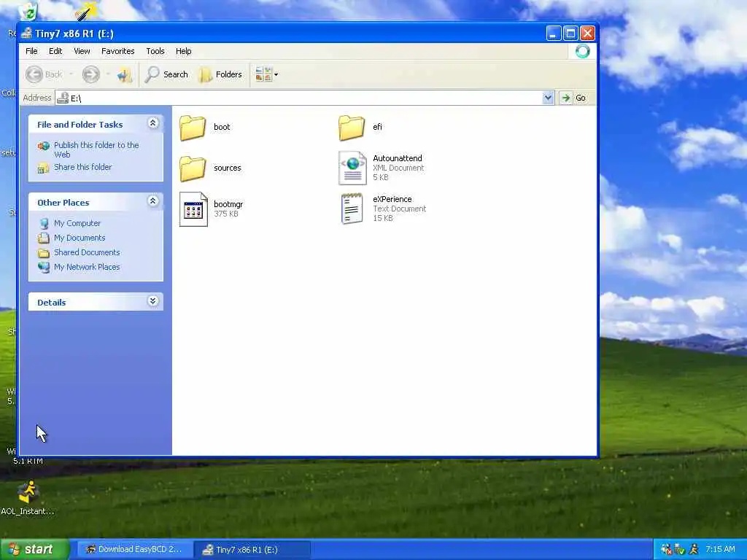Click the Tiny7 x86 R1 taskbar button
Viewport: 747px width, 560px height.
click(x=252, y=550)
